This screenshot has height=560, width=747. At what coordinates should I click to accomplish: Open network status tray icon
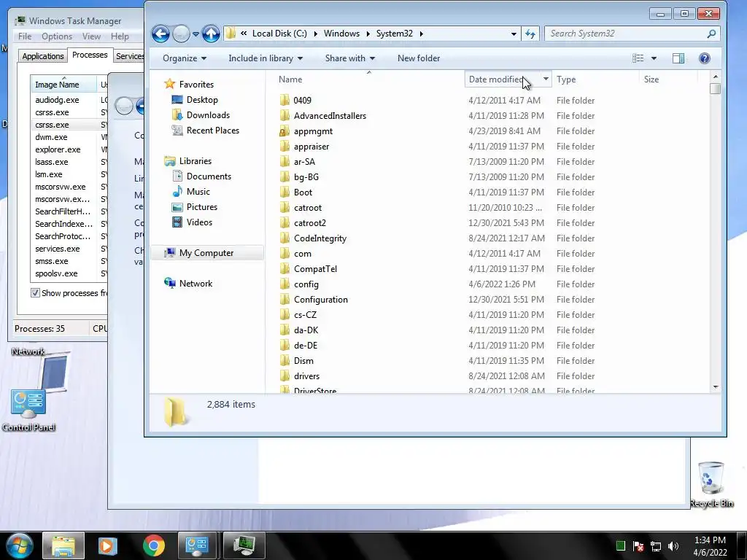click(x=656, y=546)
